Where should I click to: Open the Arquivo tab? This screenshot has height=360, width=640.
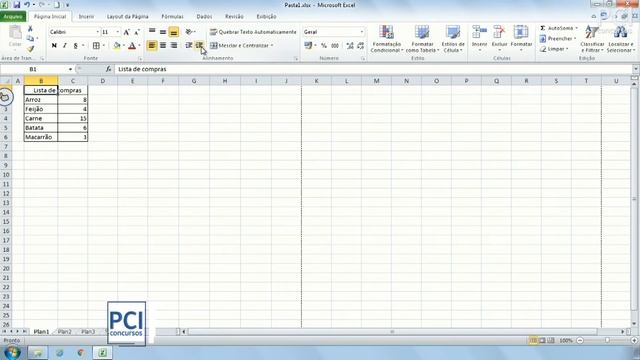(13, 17)
